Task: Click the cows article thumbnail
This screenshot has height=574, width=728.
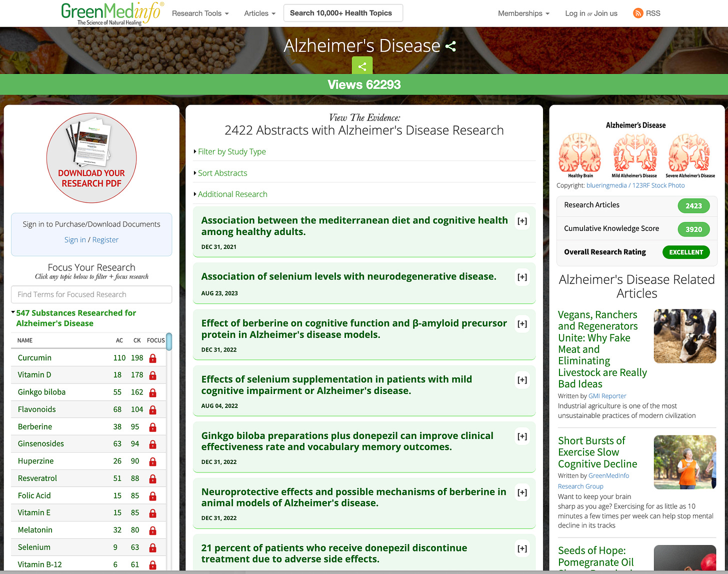Action: coord(685,336)
